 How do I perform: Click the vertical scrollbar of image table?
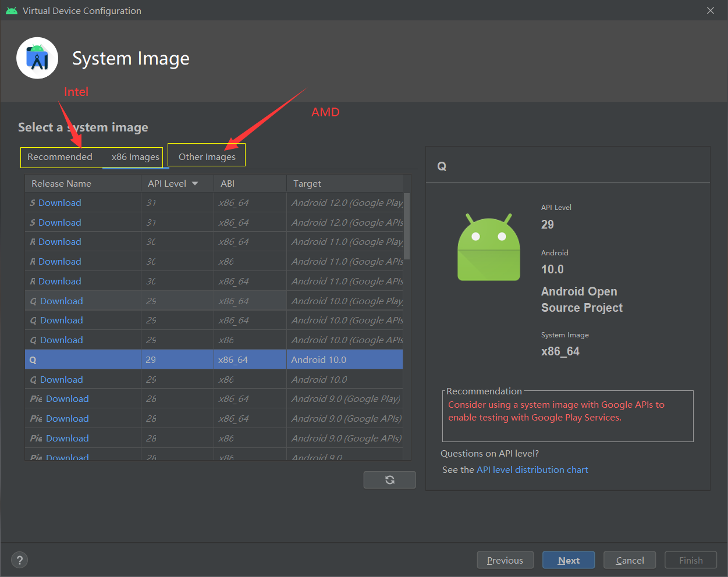[407, 226]
